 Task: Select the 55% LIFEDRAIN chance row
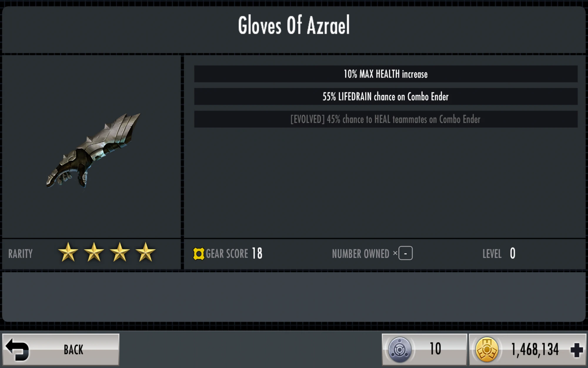(386, 97)
